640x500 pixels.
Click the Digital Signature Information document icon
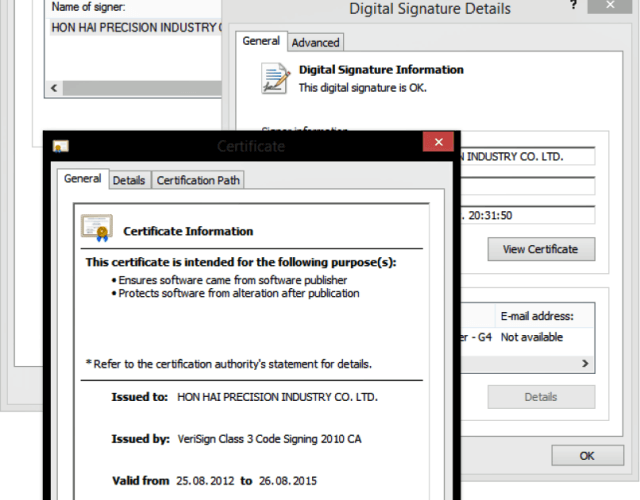coord(276,79)
